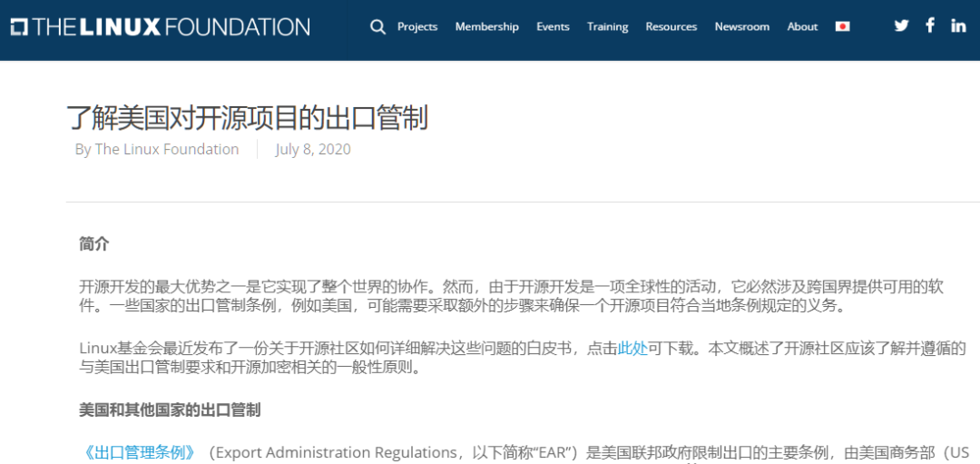The image size is (980, 464).
Task: Follow the 此处 download link
Action: [x=632, y=349]
